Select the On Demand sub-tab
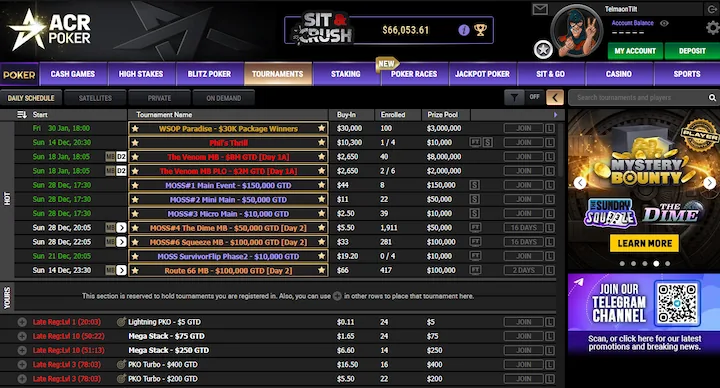The height and width of the screenshot is (388, 720). point(224,98)
